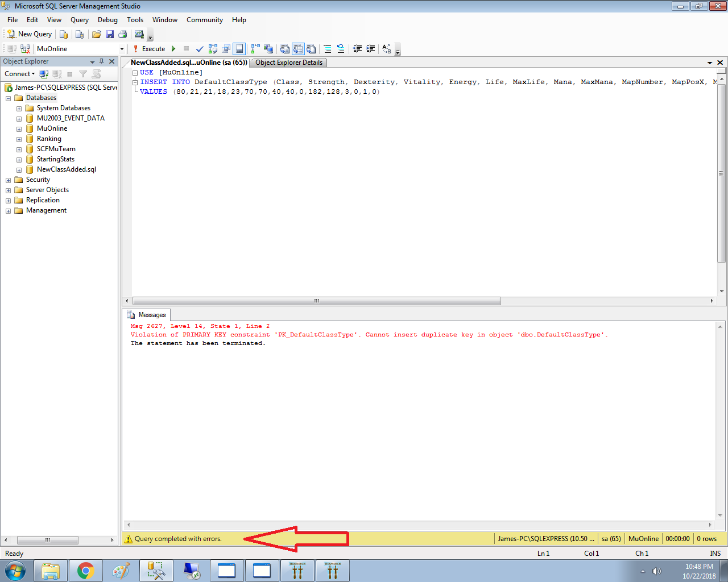Click the Open File folder icon
This screenshot has width=728, height=582.
pyautogui.click(x=97, y=34)
